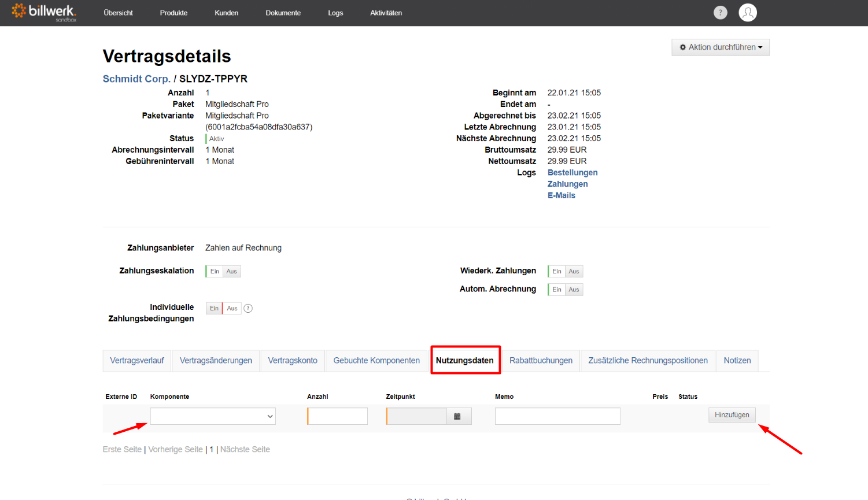Focus the Zeitpunkt date field
The height and width of the screenshot is (500, 868).
click(416, 416)
